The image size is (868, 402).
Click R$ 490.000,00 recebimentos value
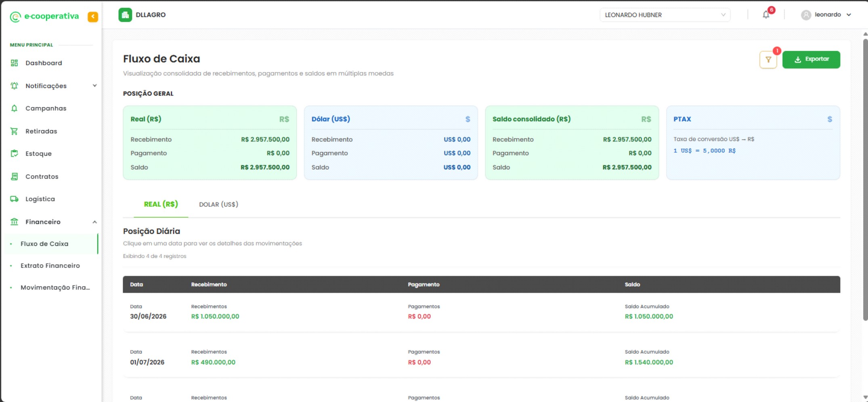click(213, 362)
